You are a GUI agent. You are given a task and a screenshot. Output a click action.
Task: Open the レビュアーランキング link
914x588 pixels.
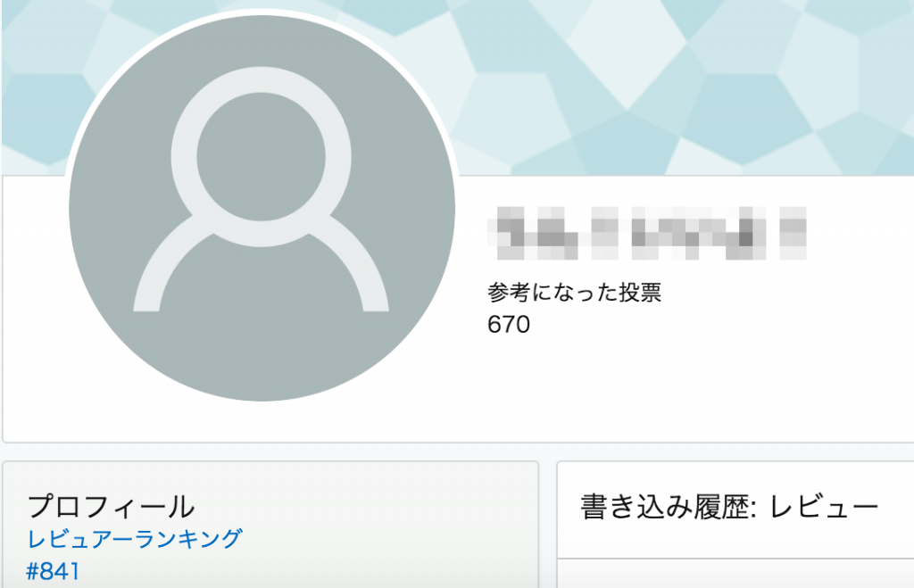pyautogui.click(x=134, y=538)
